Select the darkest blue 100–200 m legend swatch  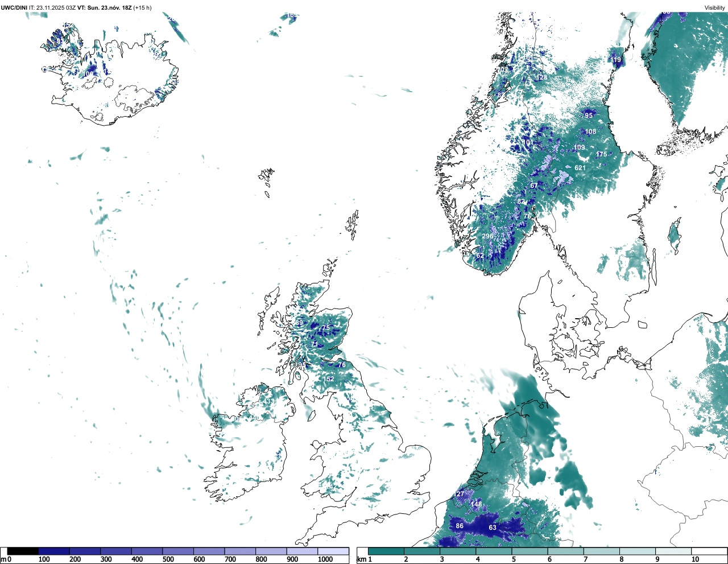(x=54, y=551)
